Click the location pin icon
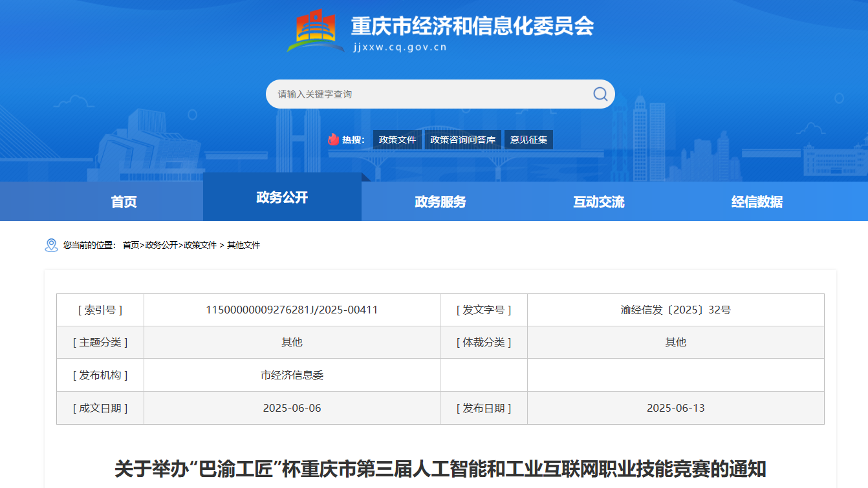The width and height of the screenshot is (868, 488). tap(51, 246)
